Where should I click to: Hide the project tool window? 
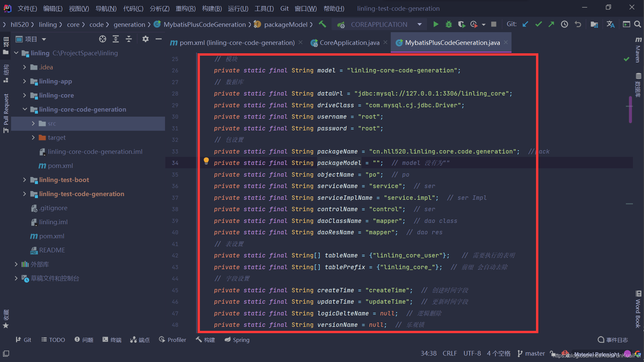click(x=159, y=39)
